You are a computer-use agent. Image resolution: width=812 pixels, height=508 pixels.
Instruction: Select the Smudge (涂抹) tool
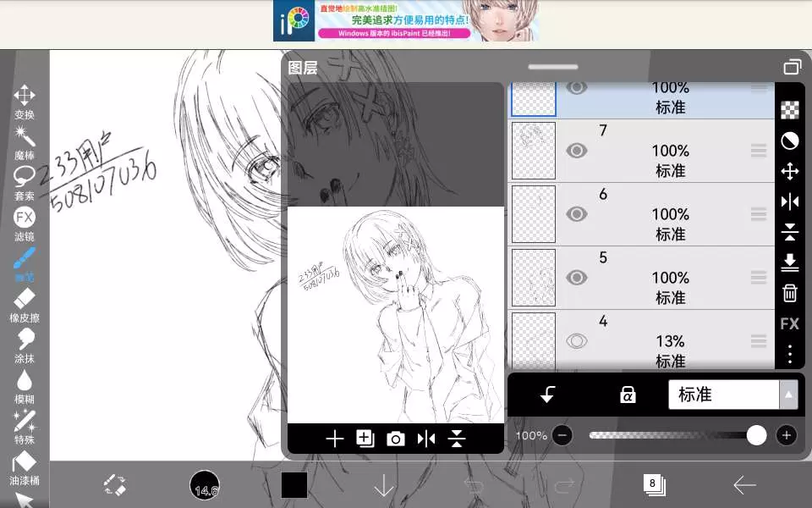(x=25, y=345)
